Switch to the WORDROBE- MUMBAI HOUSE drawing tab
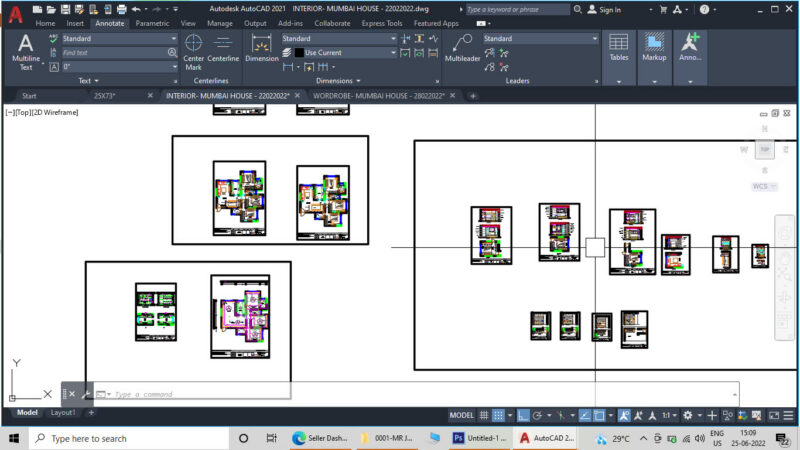 point(379,96)
